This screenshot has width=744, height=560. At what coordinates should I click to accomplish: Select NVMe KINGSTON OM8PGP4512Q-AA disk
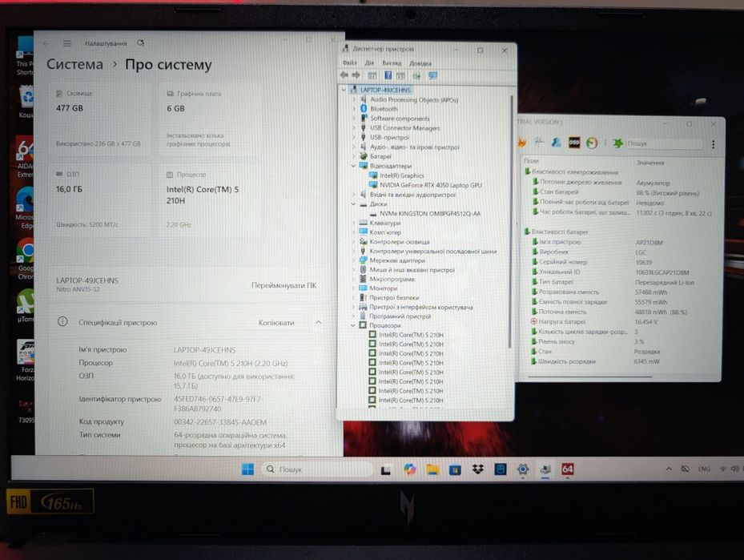pyautogui.click(x=430, y=214)
